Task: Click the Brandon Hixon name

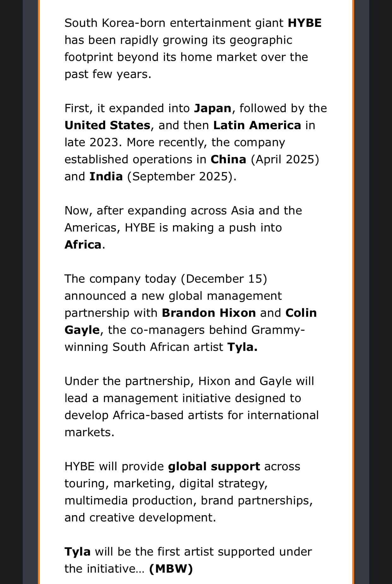Action: (x=209, y=313)
